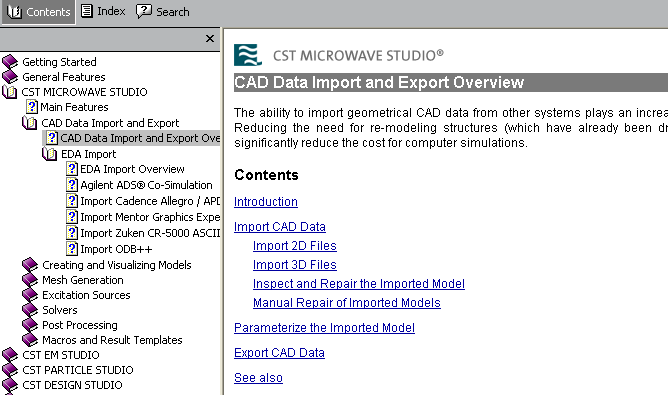Screen dimensions: 668x395
Task: Open Manual Repair of Imported Models link
Action: (x=347, y=303)
